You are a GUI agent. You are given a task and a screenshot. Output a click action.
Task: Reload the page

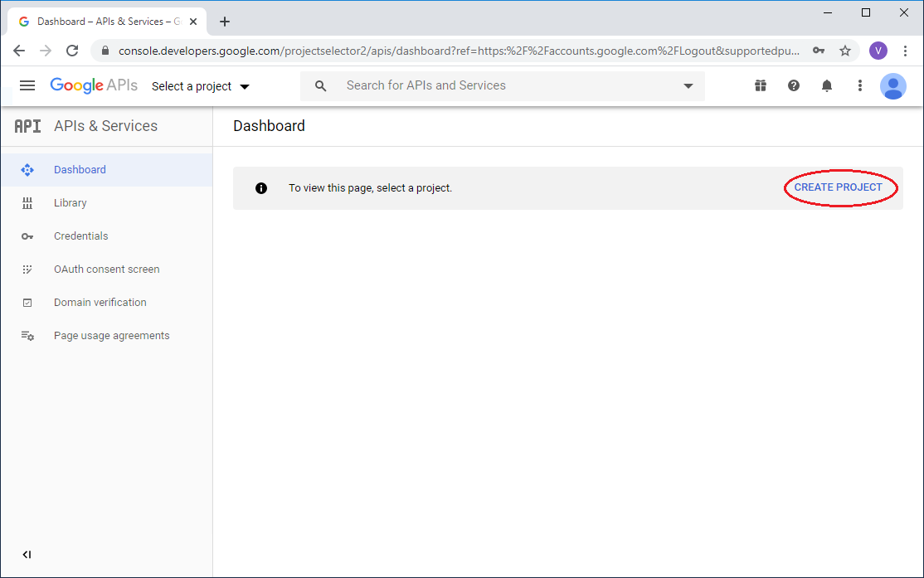coord(72,51)
